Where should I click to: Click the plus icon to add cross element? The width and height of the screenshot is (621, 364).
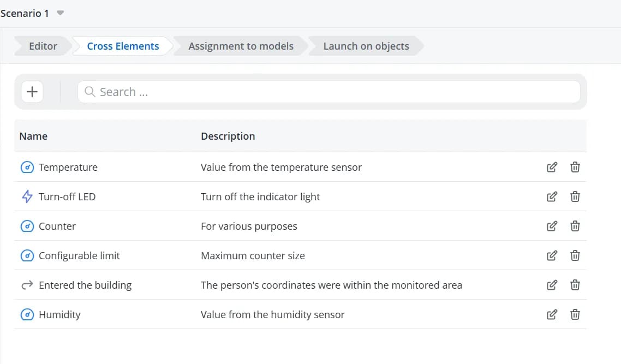(32, 92)
